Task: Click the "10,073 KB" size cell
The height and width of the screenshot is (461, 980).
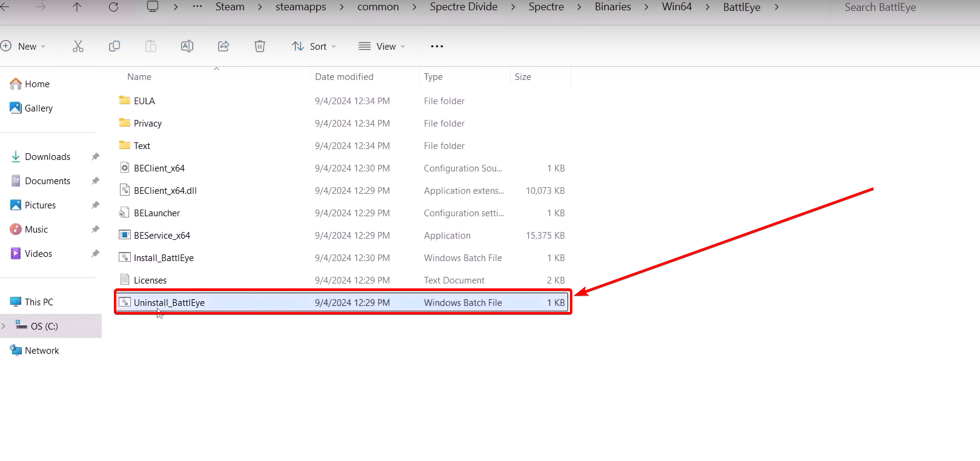Action: pos(545,190)
